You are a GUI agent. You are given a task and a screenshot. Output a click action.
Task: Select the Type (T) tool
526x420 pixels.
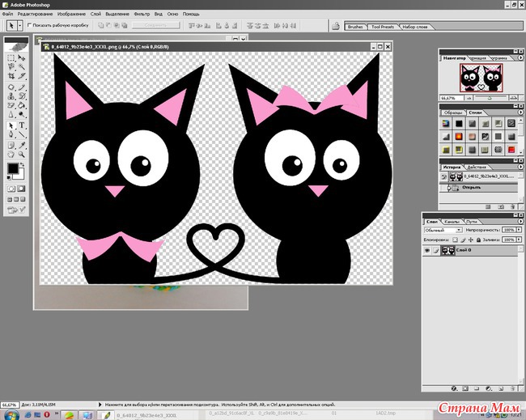pyautogui.click(x=22, y=126)
